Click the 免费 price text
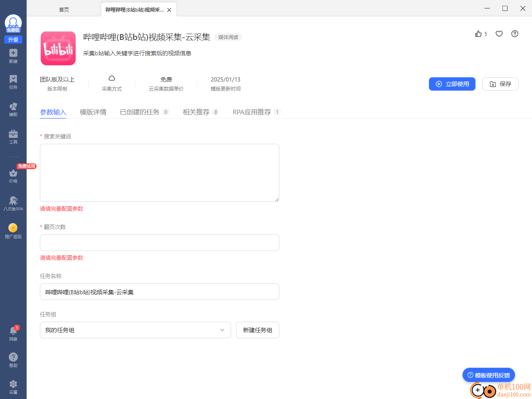The height and width of the screenshot is (399, 532). pyautogui.click(x=166, y=79)
